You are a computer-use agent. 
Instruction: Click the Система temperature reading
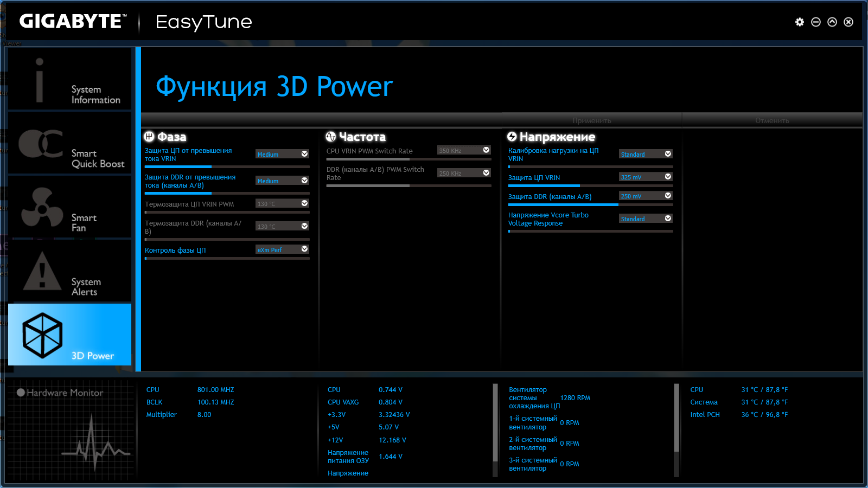point(765,402)
